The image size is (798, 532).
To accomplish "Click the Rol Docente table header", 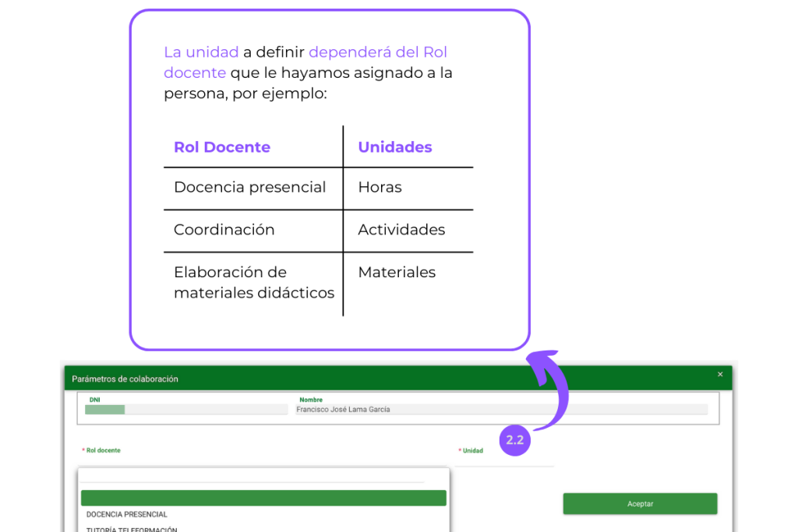I will (222, 147).
